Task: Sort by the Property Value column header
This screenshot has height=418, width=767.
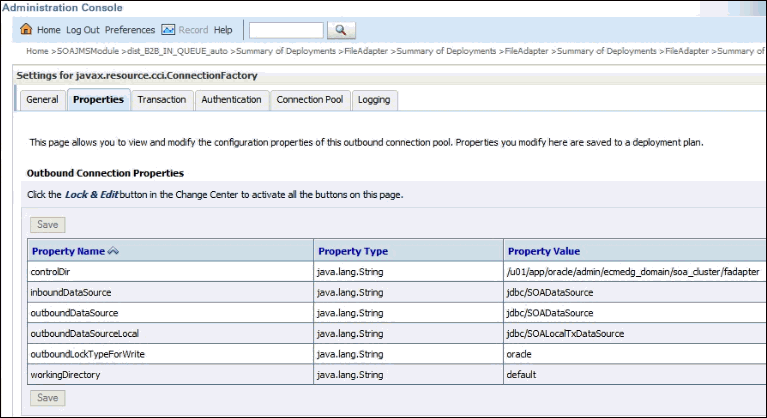Action: coord(543,251)
